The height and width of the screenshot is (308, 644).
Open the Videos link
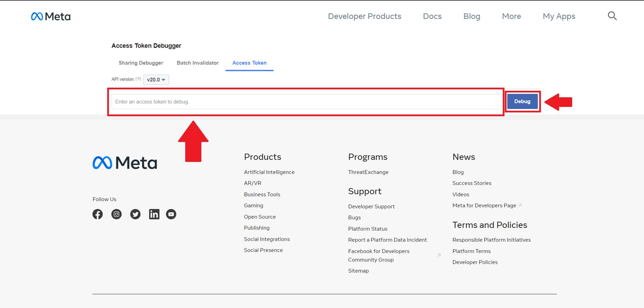pyautogui.click(x=461, y=195)
